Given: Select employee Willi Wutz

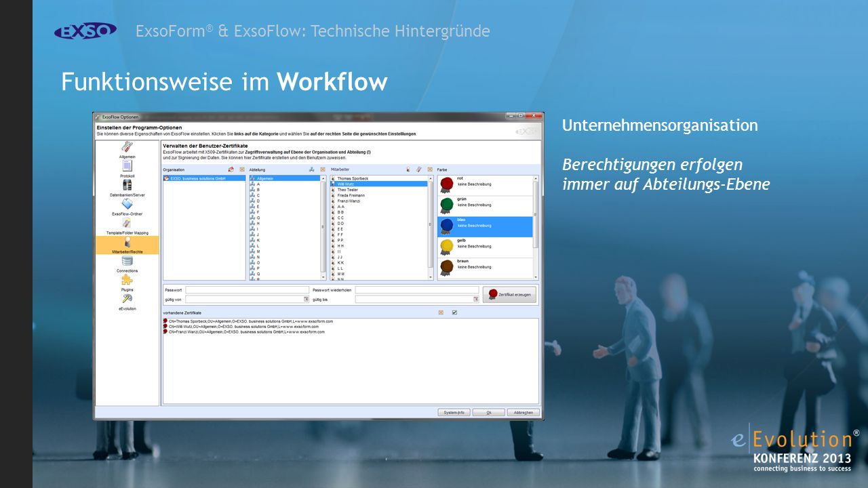Looking at the screenshot, I should [x=379, y=184].
